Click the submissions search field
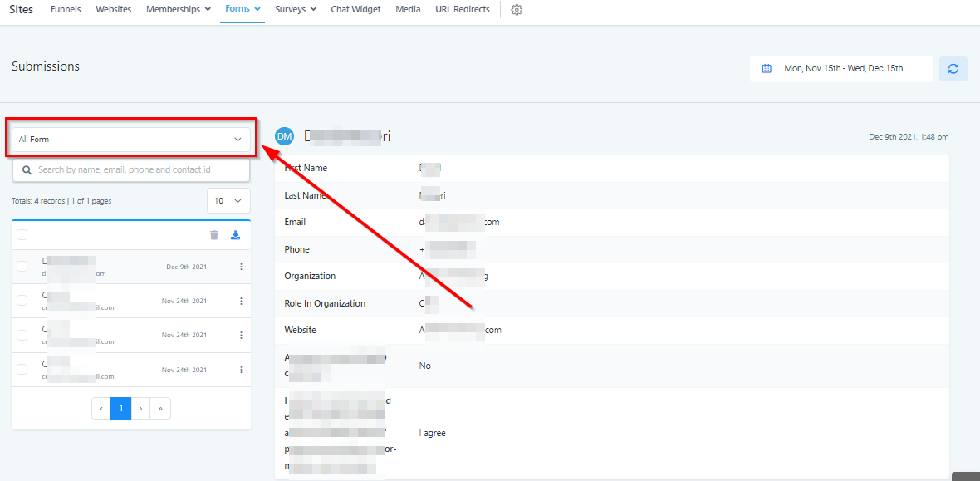Image resolution: width=980 pixels, height=481 pixels. click(133, 169)
